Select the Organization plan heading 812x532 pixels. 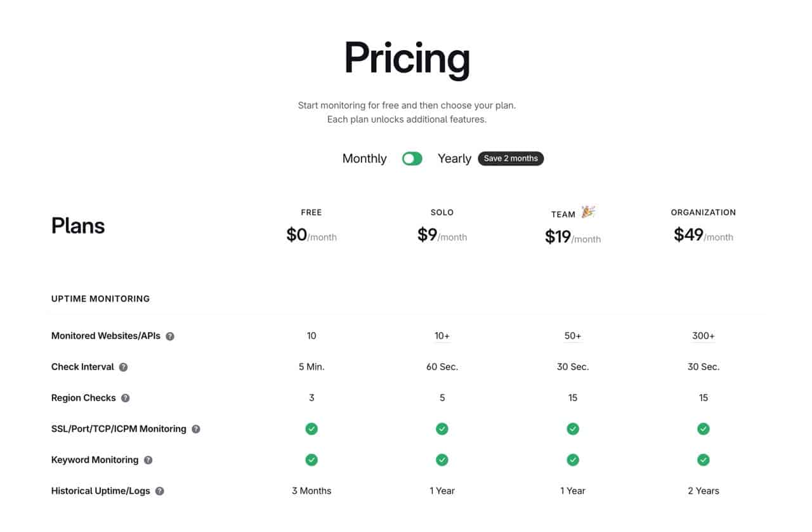point(703,212)
